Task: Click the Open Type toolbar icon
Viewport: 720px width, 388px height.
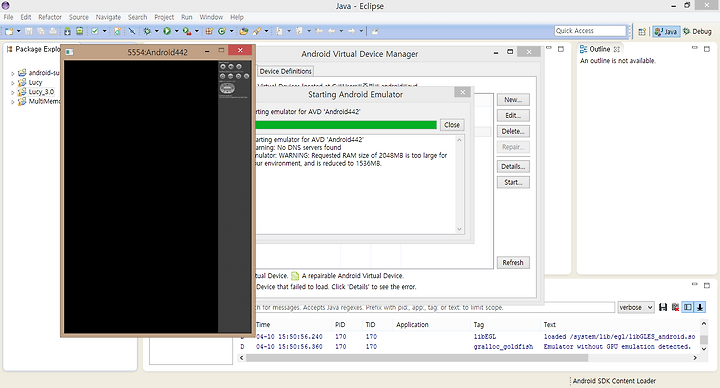Action: pyautogui.click(x=244, y=31)
